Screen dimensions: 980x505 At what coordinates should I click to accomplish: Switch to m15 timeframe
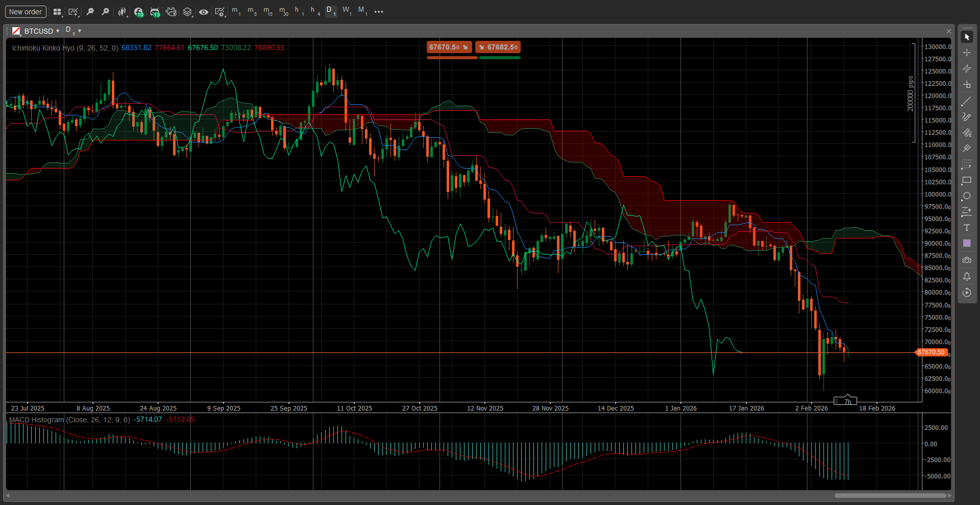(x=267, y=11)
